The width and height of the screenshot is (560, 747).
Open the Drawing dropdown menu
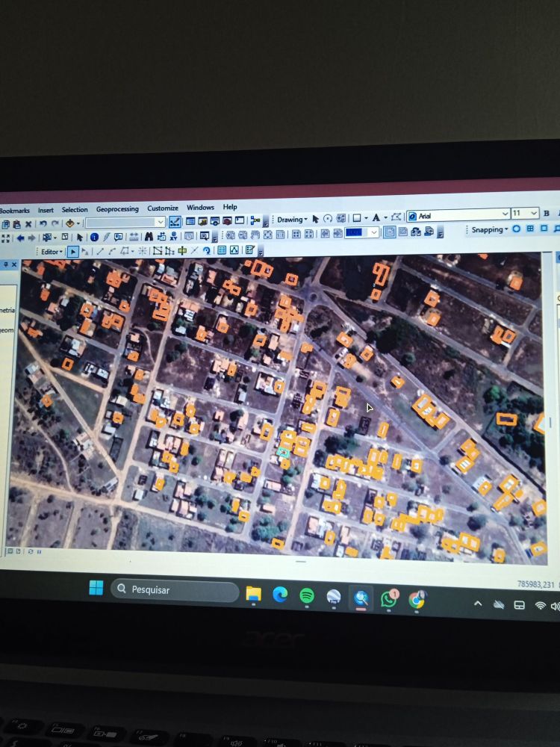point(292,220)
